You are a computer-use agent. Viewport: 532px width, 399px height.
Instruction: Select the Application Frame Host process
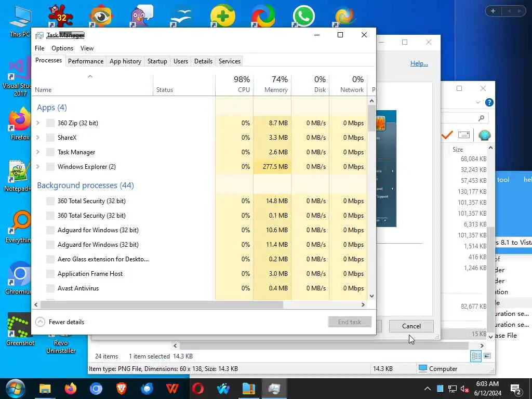click(200, 273)
